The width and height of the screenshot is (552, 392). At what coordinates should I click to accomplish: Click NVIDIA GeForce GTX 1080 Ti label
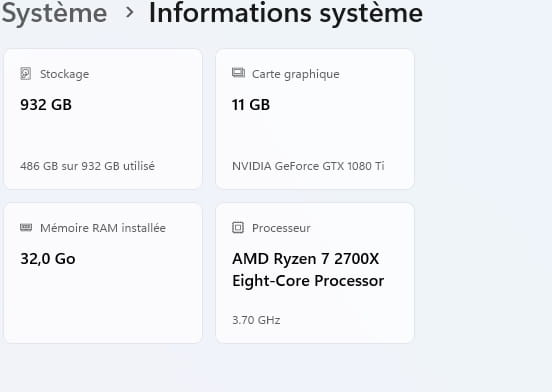[x=308, y=166]
